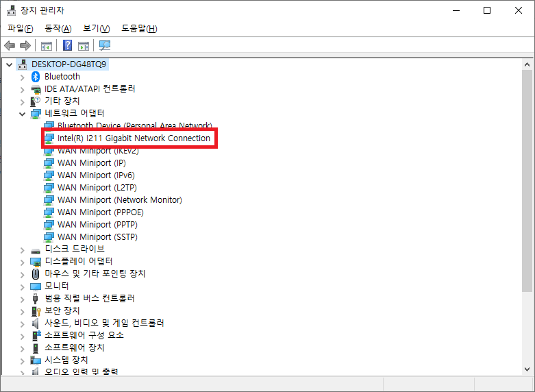Click the IDE ATA/ATAPI controller icon
The height and width of the screenshot is (392, 535).
coord(36,90)
